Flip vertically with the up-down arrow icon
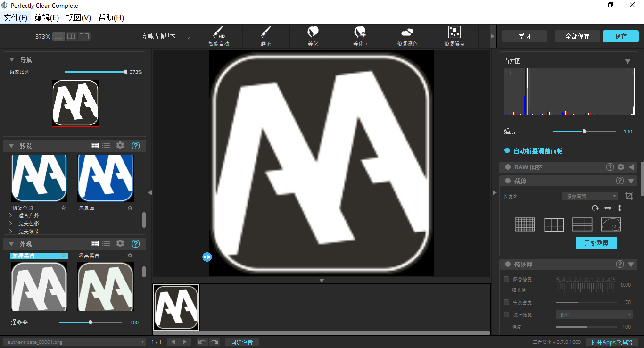The height and width of the screenshot is (348, 644). [x=620, y=208]
